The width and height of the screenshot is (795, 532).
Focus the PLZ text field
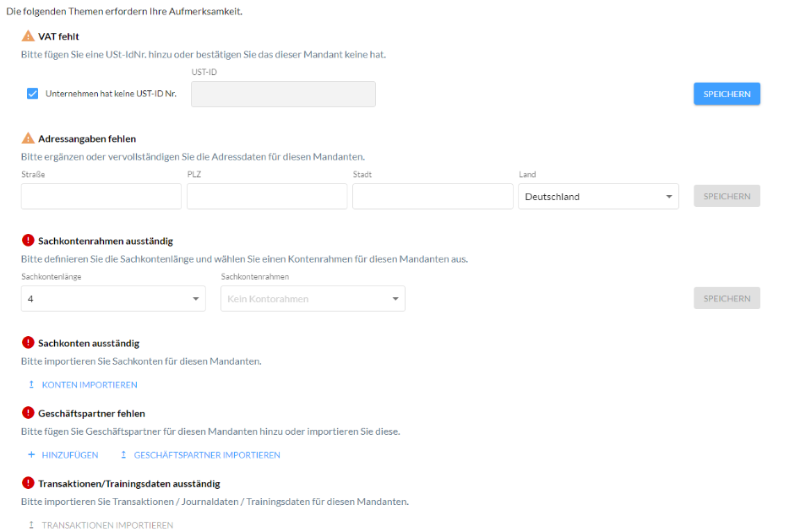pos(267,197)
